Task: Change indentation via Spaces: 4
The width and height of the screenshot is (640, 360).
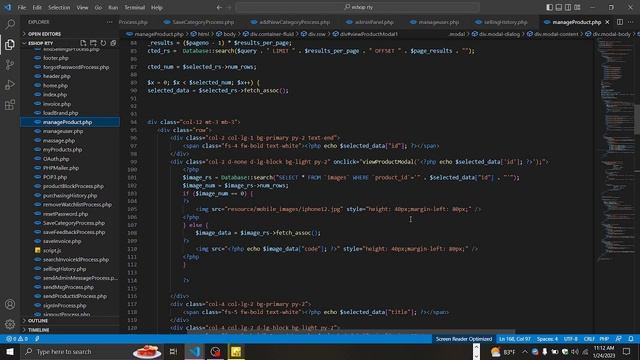Action: point(547,339)
